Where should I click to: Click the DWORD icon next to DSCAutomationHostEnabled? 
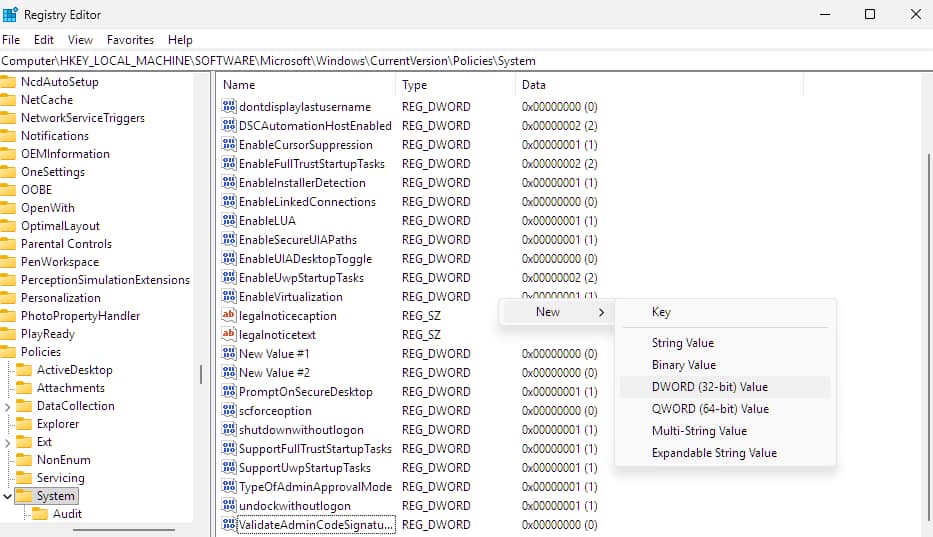pyautogui.click(x=229, y=126)
